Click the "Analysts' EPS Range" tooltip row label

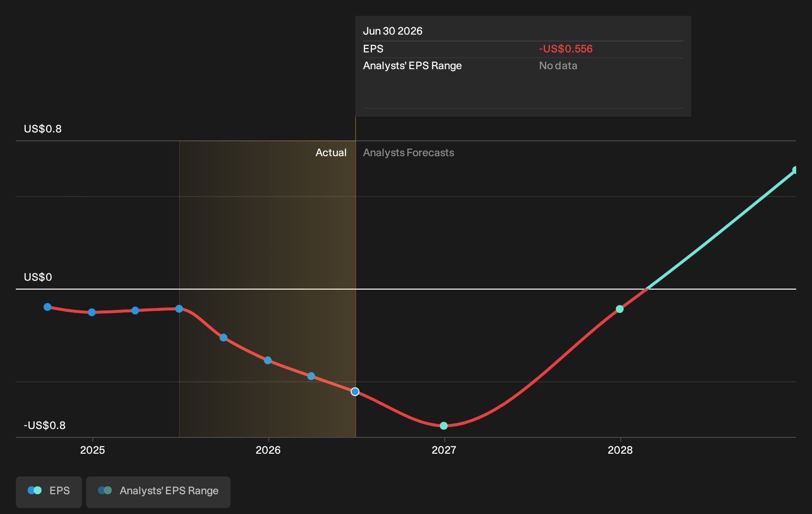pos(412,66)
